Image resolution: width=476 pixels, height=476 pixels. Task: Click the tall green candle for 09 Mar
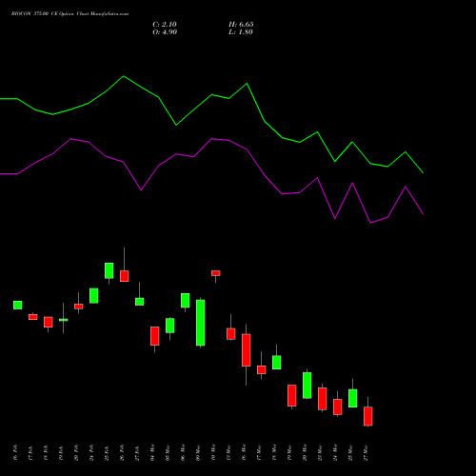pyautogui.click(x=201, y=323)
